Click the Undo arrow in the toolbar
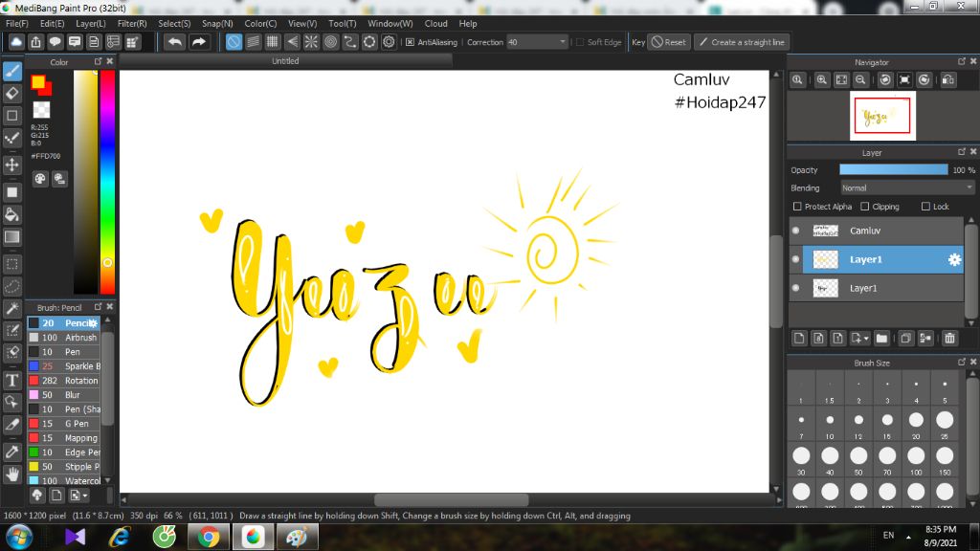This screenshot has height=551, width=980. [x=175, y=42]
